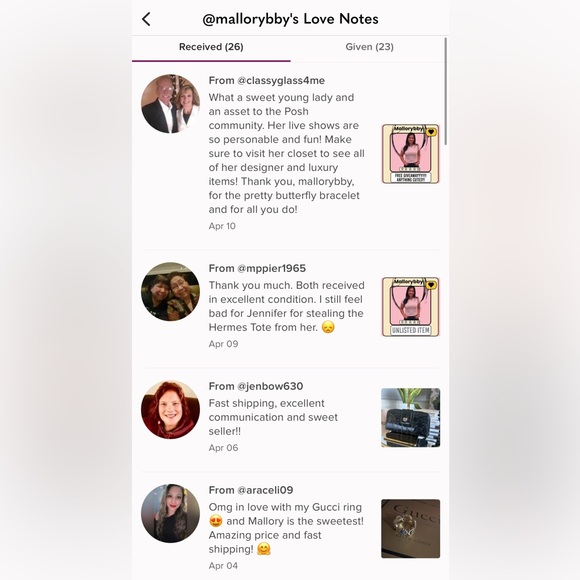Switch to the Given (23) tab

coord(370,47)
